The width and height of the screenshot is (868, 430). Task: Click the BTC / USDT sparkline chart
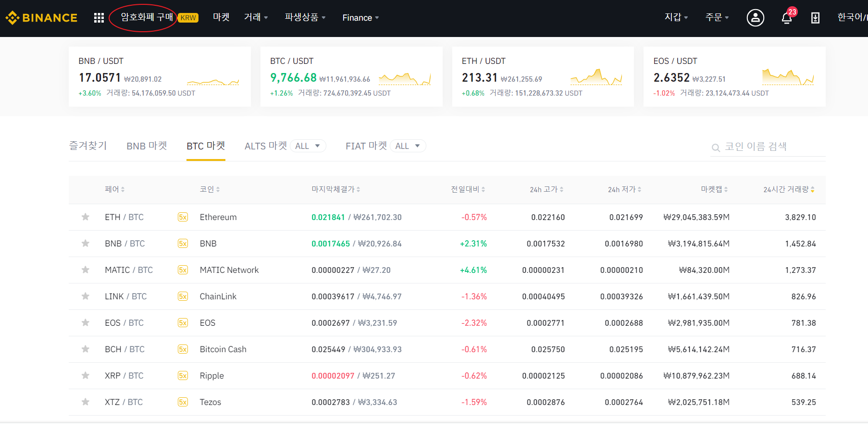pos(405,79)
